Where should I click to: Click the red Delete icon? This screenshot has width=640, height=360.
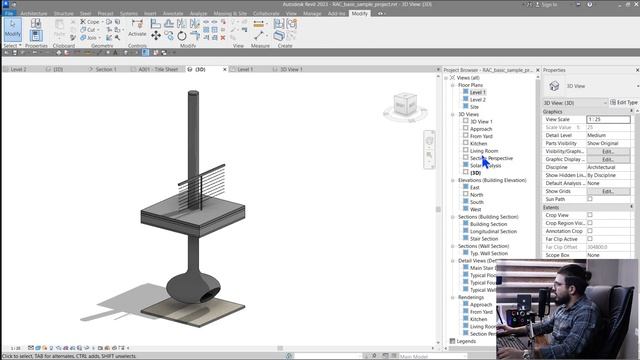(x=223, y=38)
